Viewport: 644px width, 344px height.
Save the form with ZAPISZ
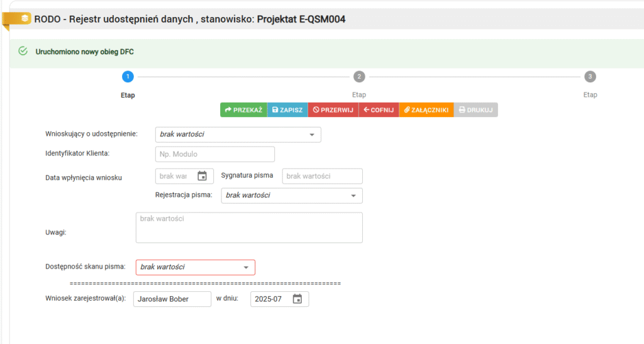click(x=287, y=110)
